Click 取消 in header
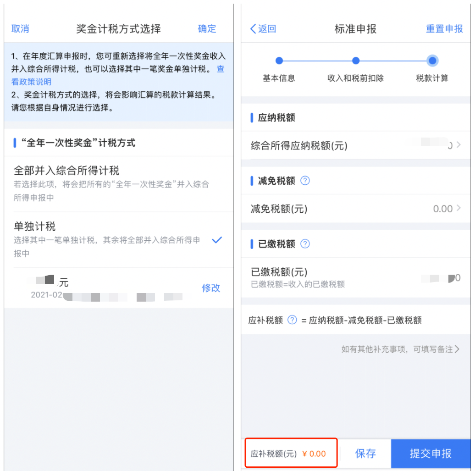The width and height of the screenshot is (475, 476). point(20,29)
